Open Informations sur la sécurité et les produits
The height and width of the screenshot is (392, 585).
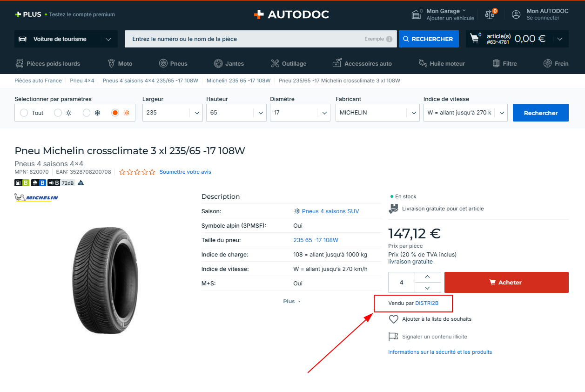coord(440,352)
